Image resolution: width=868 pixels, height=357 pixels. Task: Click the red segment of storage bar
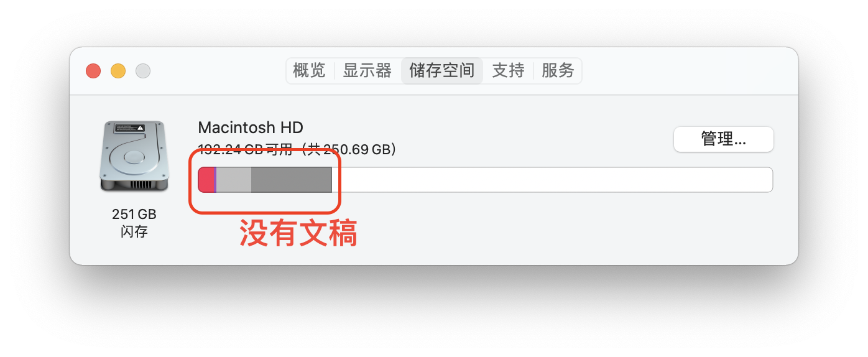point(206,180)
